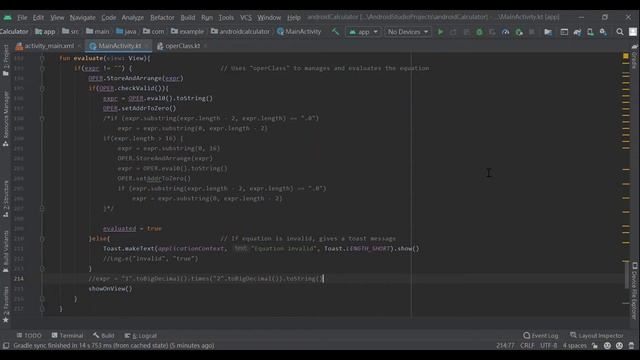This screenshot has height=360, width=640.
Task: Collapse the block comment fold marker
Action: tap(42, 118)
